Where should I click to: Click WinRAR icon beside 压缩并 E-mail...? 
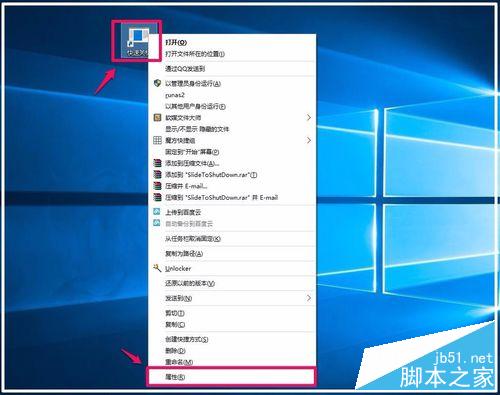(157, 186)
